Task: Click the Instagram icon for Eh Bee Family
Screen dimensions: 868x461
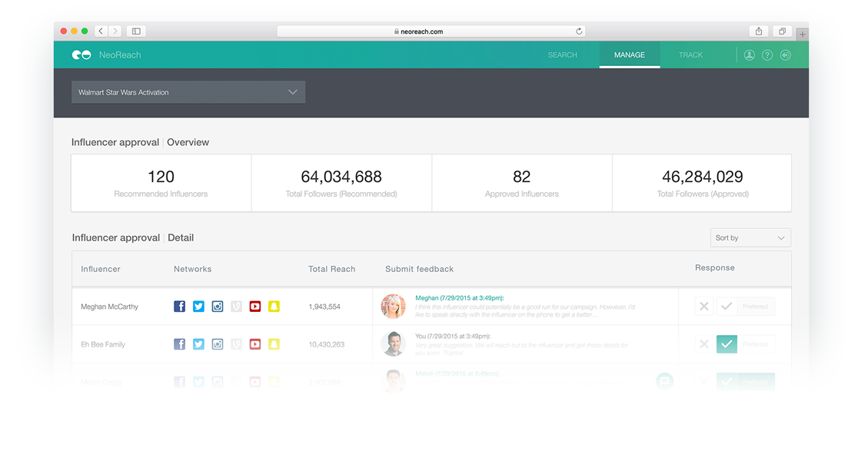Action: click(x=217, y=344)
